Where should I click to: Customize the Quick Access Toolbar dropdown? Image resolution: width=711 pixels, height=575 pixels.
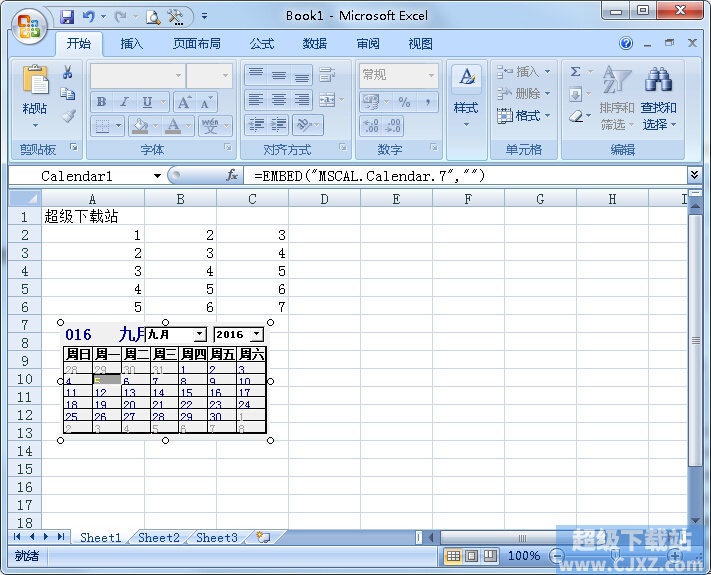tap(205, 17)
